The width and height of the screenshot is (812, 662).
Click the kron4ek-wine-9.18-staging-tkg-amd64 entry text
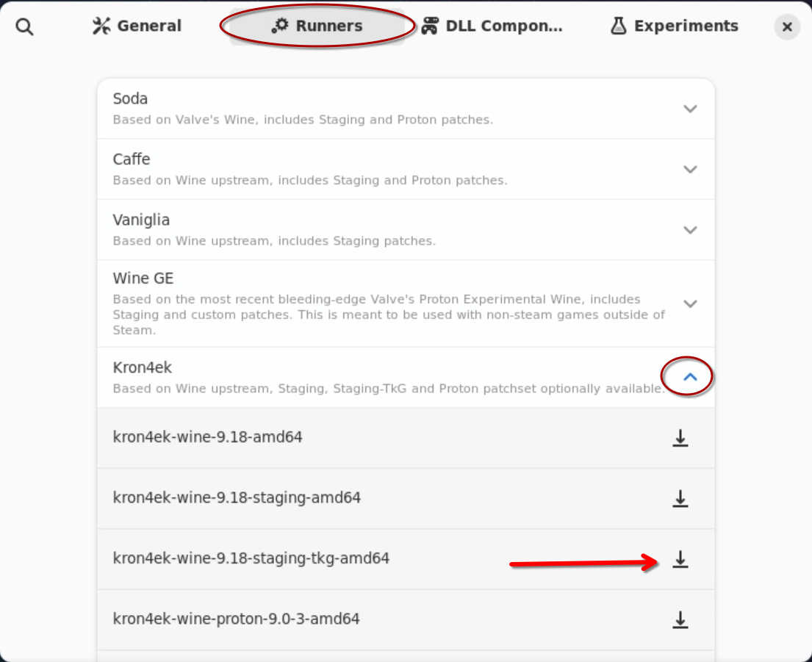click(251, 558)
